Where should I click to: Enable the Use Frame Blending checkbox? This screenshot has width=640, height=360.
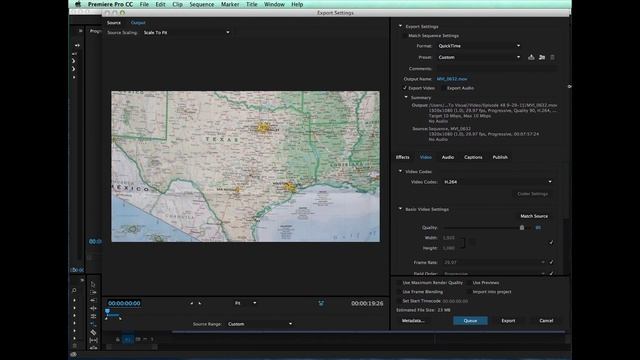[398, 292]
